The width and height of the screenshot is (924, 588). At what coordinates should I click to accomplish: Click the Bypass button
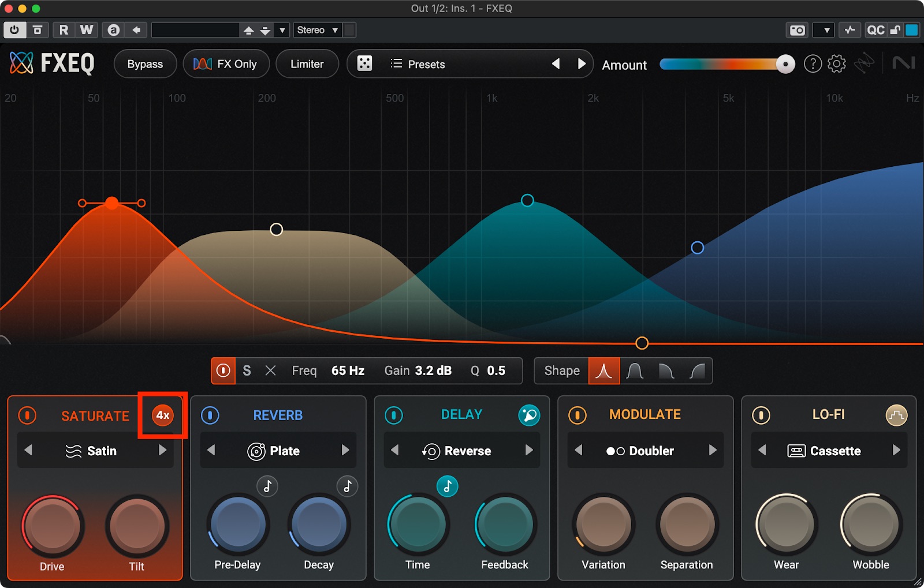145,64
